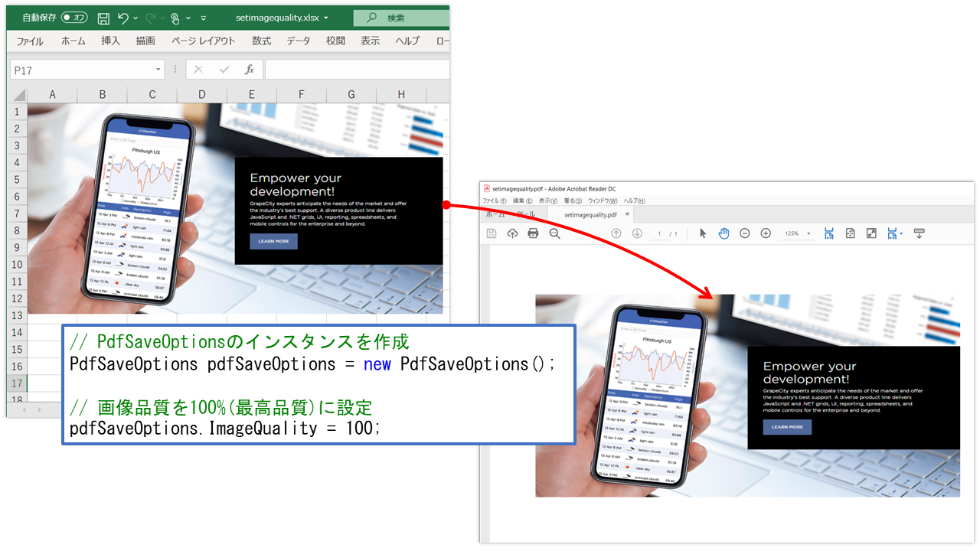980x551 pixels.
Task: Open the ページ レイアウト ribbon tab
Action: pos(204,41)
